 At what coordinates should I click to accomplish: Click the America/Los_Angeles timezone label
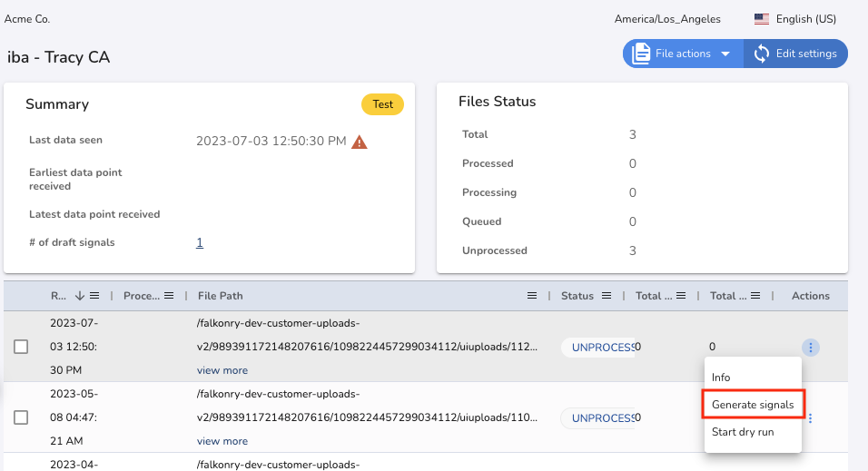[667, 19]
